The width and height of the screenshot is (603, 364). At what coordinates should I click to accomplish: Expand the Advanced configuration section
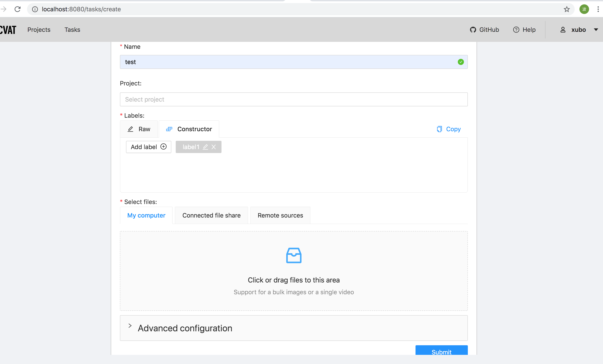pyautogui.click(x=185, y=328)
